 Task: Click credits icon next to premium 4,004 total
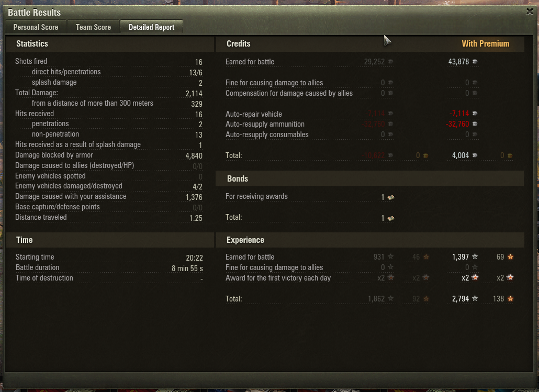[x=475, y=155]
